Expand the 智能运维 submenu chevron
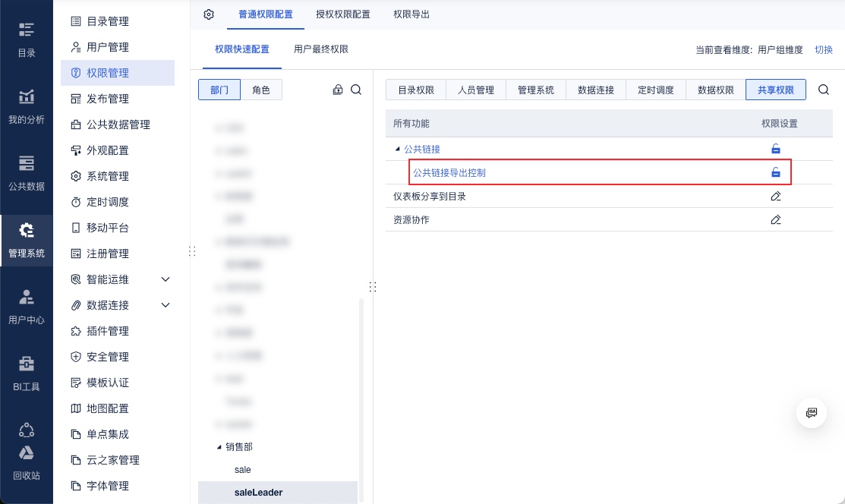The width and height of the screenshot is (845, 504). [x=166, y=279]
